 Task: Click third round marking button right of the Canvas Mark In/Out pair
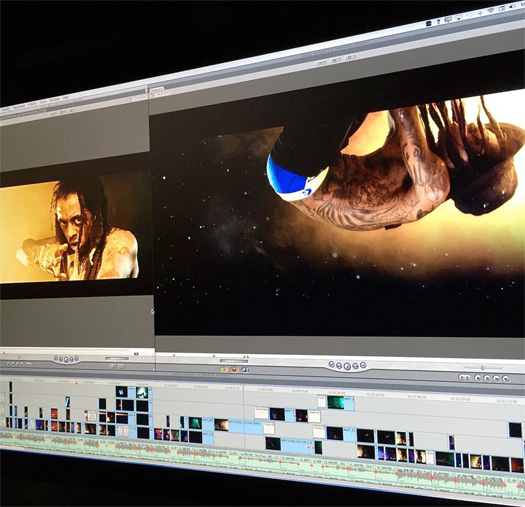pos(496,378)
